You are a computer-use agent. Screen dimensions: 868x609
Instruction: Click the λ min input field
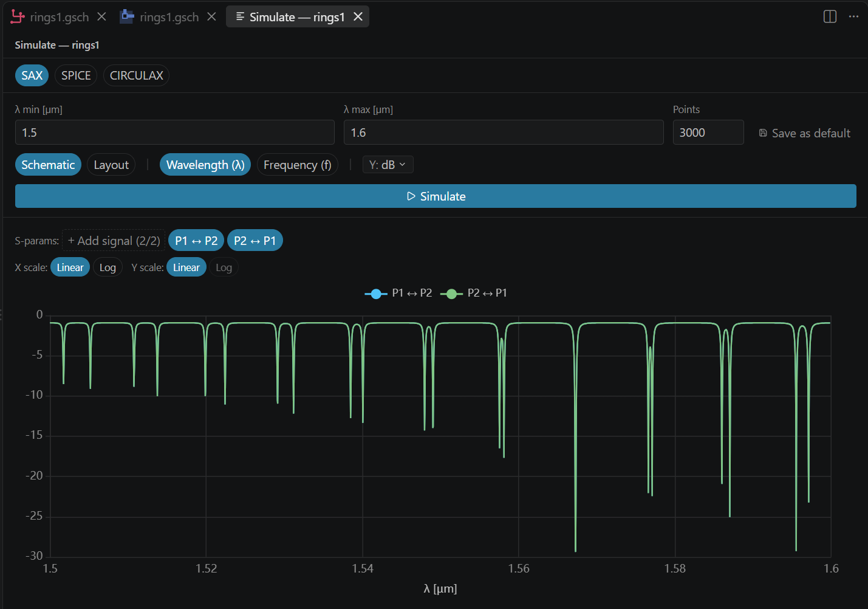click(x=175, y=132)
